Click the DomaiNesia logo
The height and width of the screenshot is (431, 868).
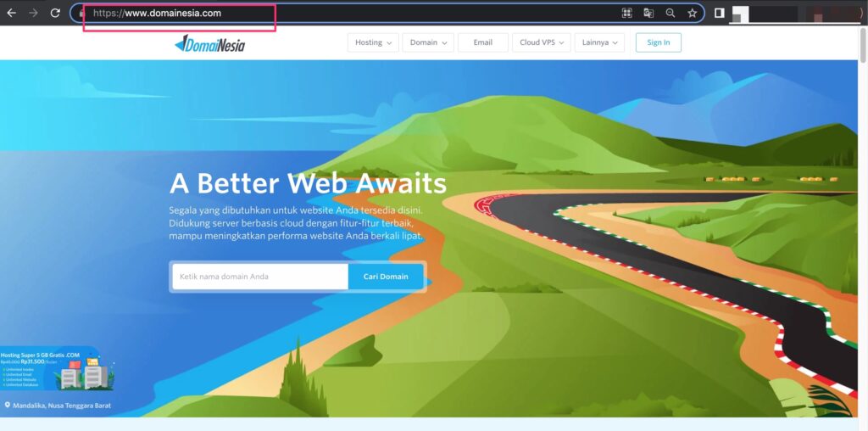click(x=209, y=43)
